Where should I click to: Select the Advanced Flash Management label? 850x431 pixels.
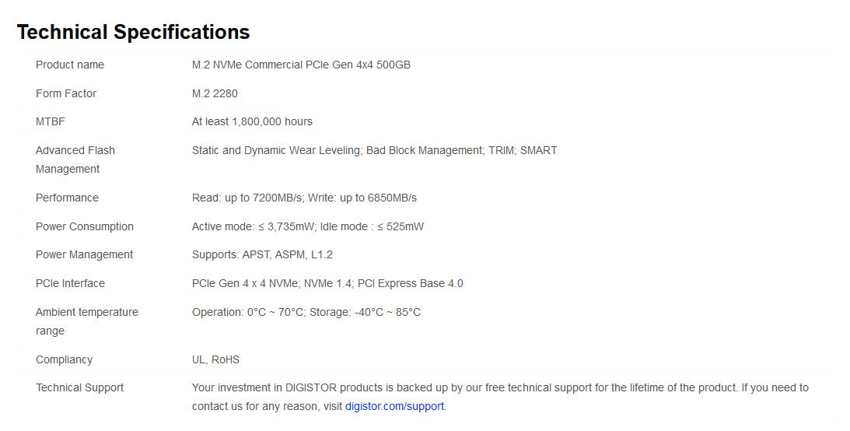click(x=75, y=159)
